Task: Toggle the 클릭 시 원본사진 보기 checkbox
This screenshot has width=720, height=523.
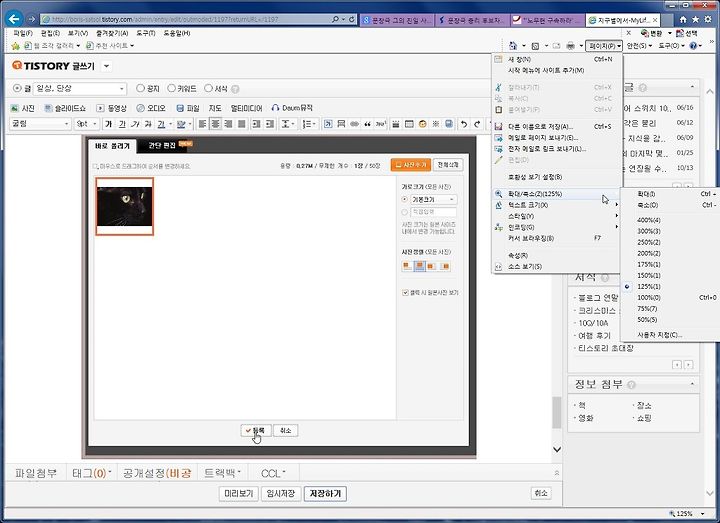Action: [405, 292]
